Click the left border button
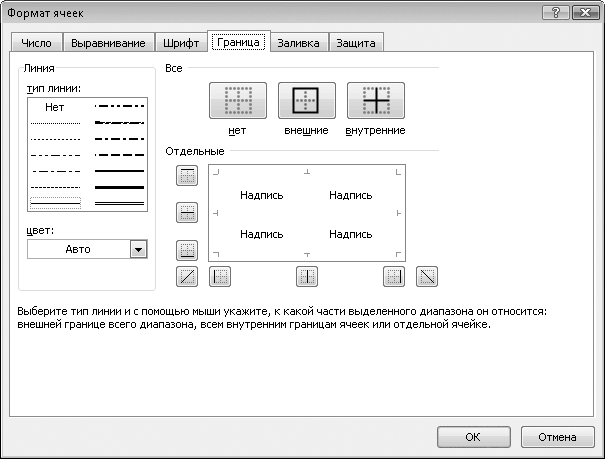The image size is (605, 459). (220, 276)
